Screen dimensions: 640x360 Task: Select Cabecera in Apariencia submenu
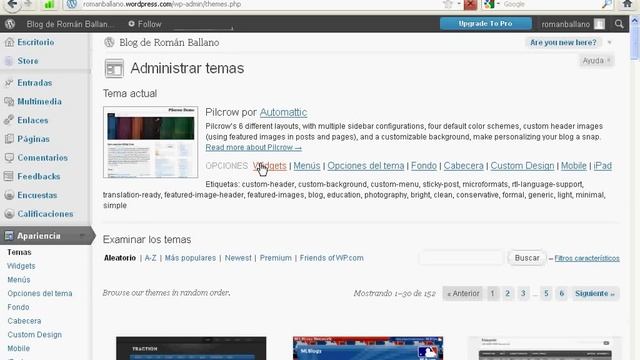tap(24, 321)
